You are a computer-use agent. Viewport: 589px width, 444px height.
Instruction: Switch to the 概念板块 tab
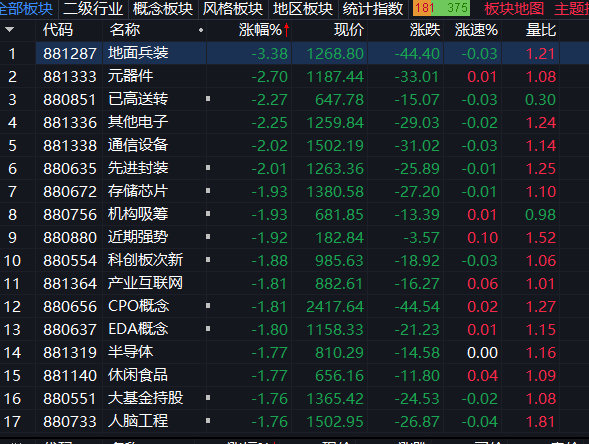point(163,9)
